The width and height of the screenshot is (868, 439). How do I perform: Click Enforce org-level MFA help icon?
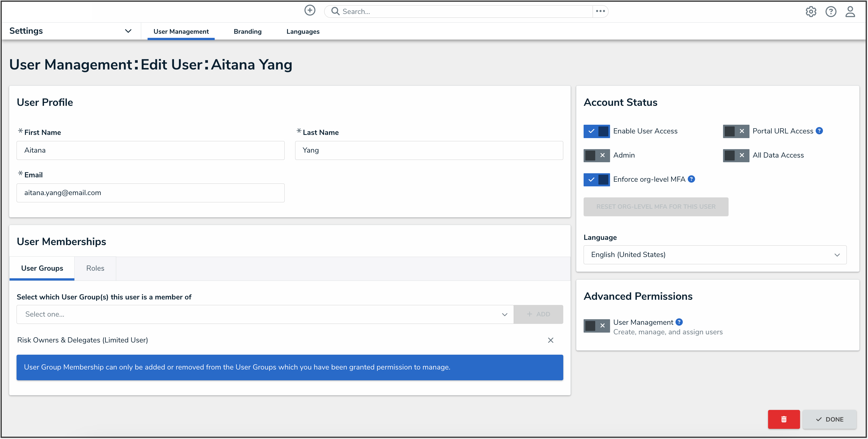click(x=691, y=179)
